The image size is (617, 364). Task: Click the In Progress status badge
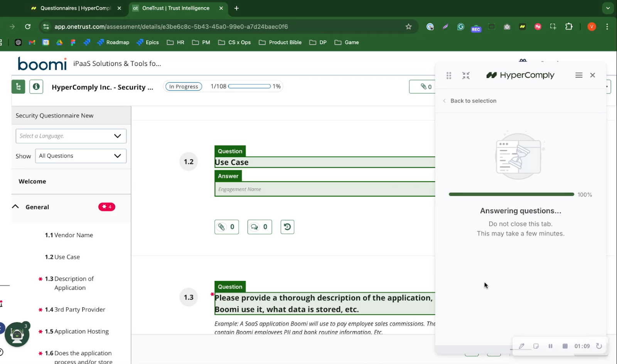click(x=184, y=87)
